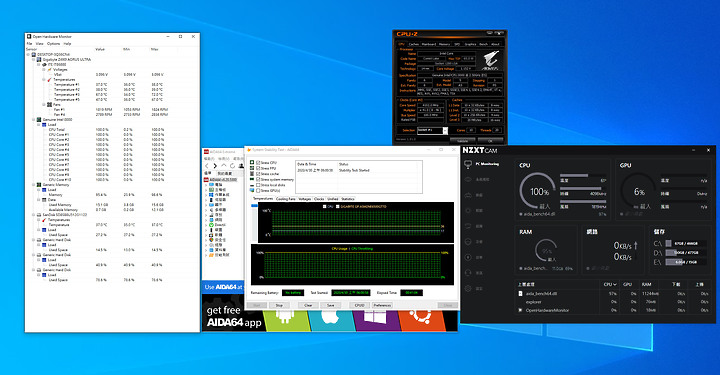720x375 pixels.
Task: Collapse the DESKTOP root node in Open Hardware Monitor
Action: click(x=28, y=55)
